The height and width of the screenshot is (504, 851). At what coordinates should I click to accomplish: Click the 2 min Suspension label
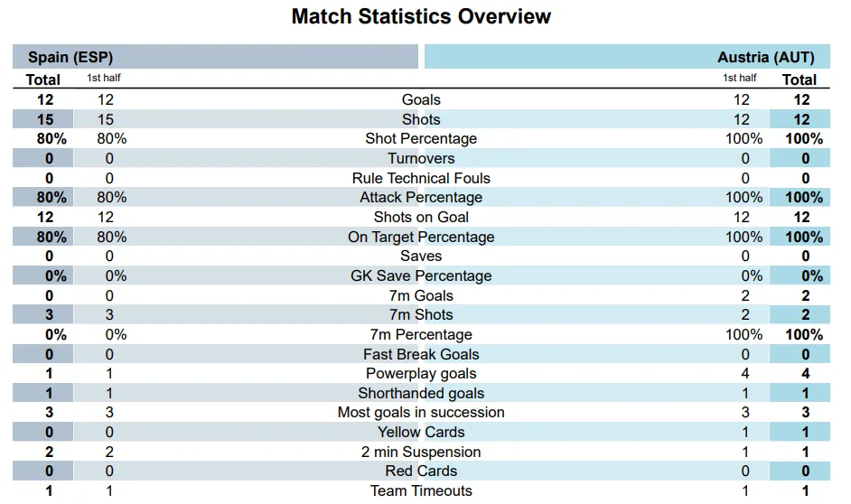[421, 452]
